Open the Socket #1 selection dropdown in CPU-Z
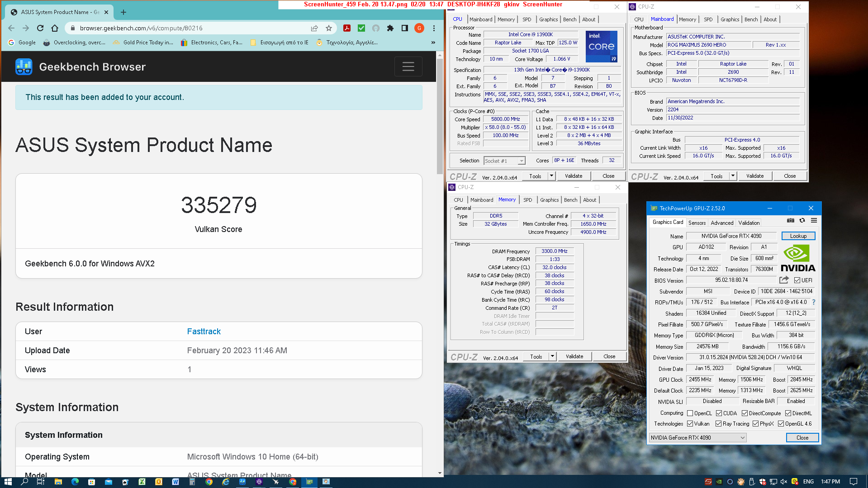This screenshot has height=488, width=868. (504, 161)
